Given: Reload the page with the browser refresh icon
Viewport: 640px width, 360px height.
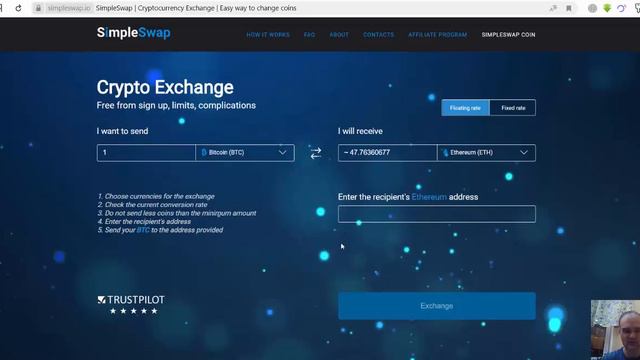Looking at the screenshot, I should click(x=18, y=8).
